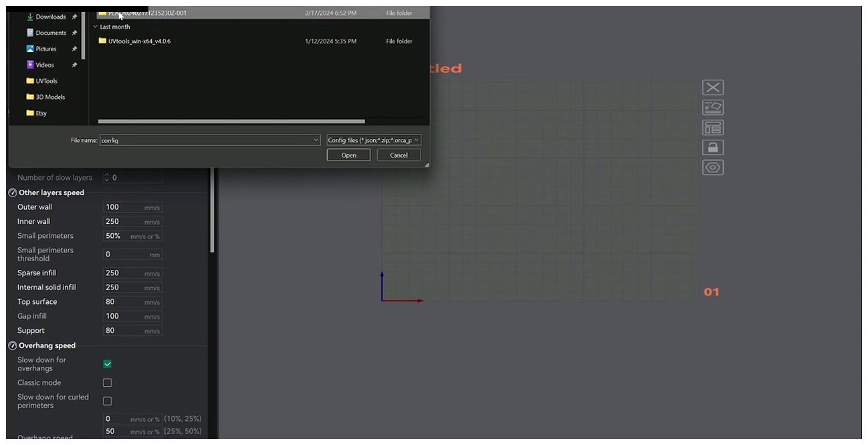Click the arrange plate layout icon
This screenshot has width=868, height=445.
[713, 128]
